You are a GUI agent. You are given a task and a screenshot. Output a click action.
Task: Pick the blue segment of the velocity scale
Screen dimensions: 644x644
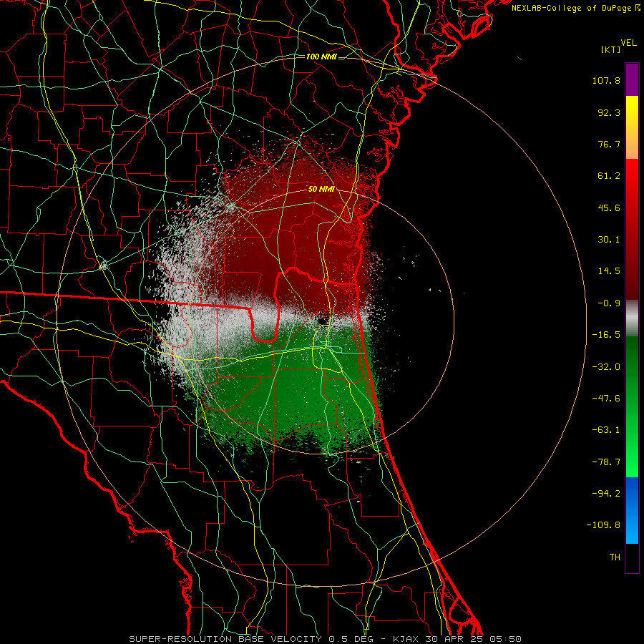click(x=632, y=510)
